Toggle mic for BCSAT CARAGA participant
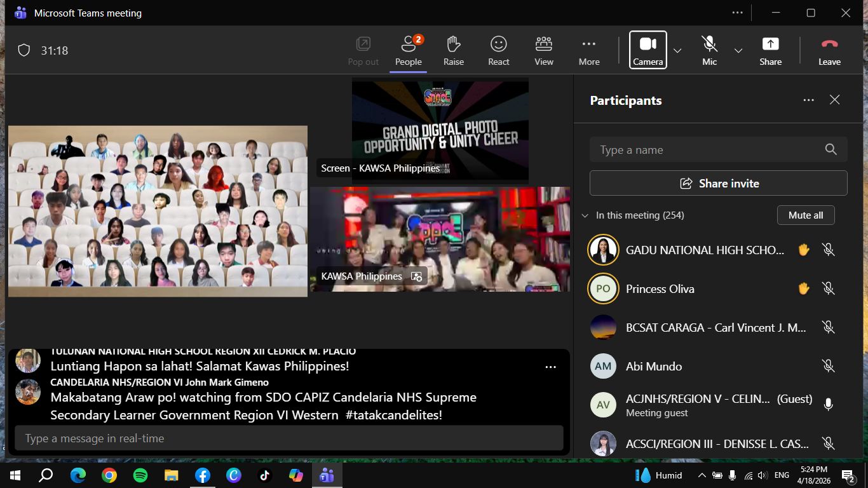The image size is (868, 488). [x=828, y=327]
